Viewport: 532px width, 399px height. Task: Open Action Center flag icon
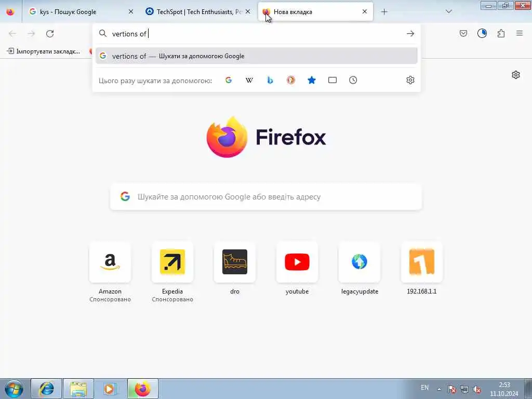click(x=451, y=390)
